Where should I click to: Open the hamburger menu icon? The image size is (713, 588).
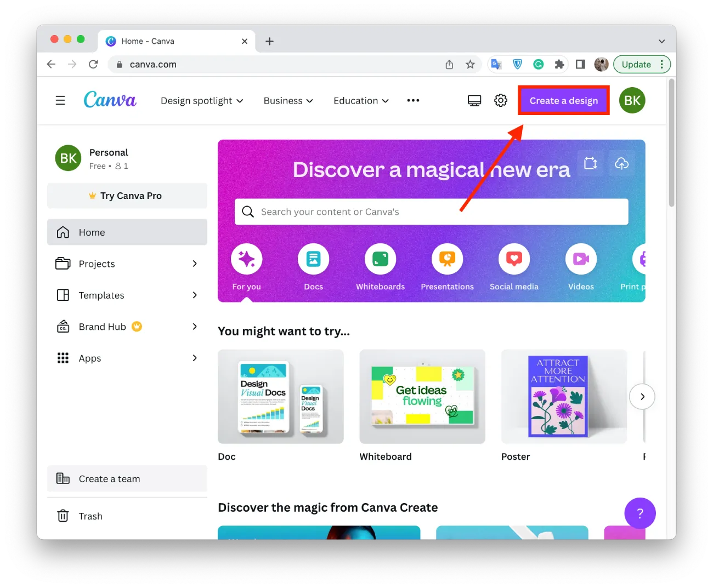[60, 100]
